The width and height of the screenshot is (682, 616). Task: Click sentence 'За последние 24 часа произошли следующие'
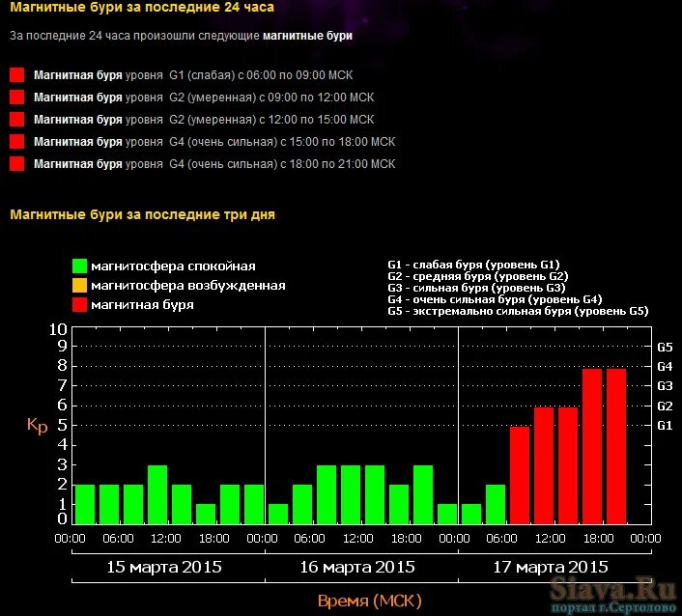(134, 36)
